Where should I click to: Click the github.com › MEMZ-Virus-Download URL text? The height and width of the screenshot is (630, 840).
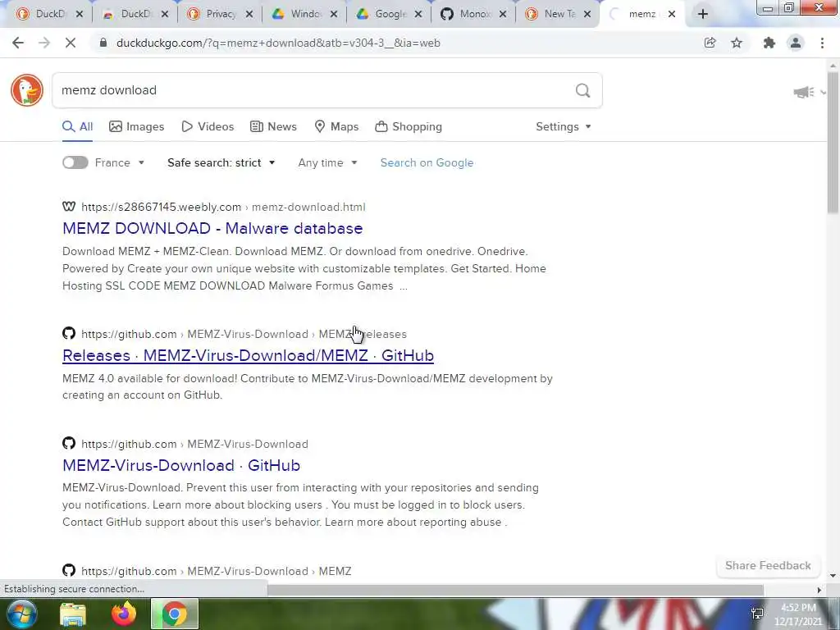point(194,444)
